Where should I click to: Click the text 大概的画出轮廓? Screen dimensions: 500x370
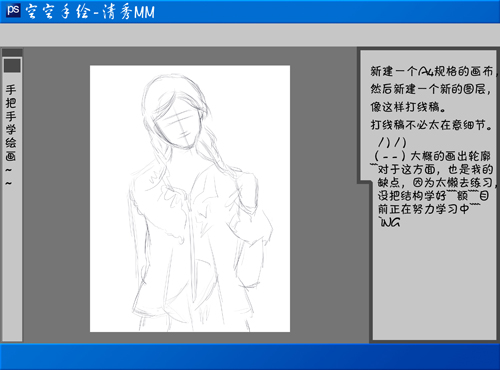451,156
